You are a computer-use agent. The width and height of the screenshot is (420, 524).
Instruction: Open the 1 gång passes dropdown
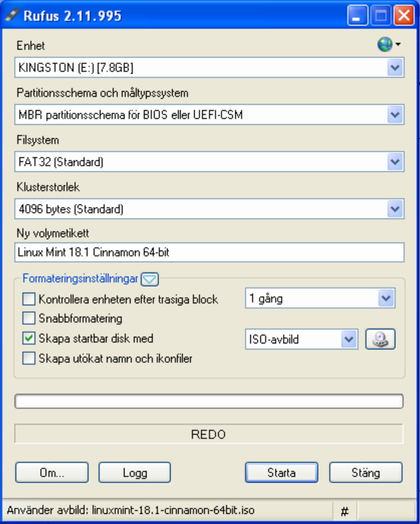pos(320,298)
